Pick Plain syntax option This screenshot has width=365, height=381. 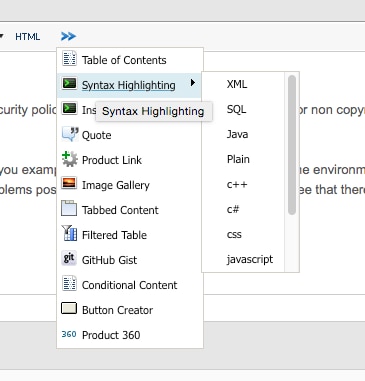(x=243, y=159)
